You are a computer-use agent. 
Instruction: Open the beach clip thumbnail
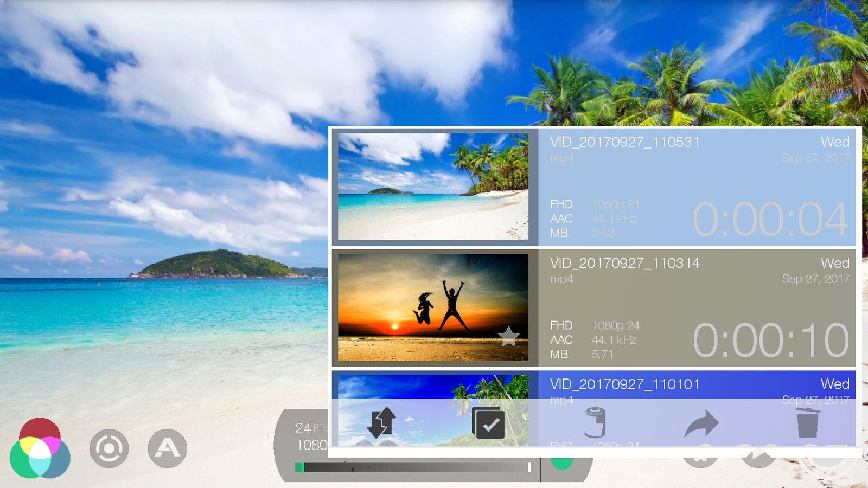433,187
